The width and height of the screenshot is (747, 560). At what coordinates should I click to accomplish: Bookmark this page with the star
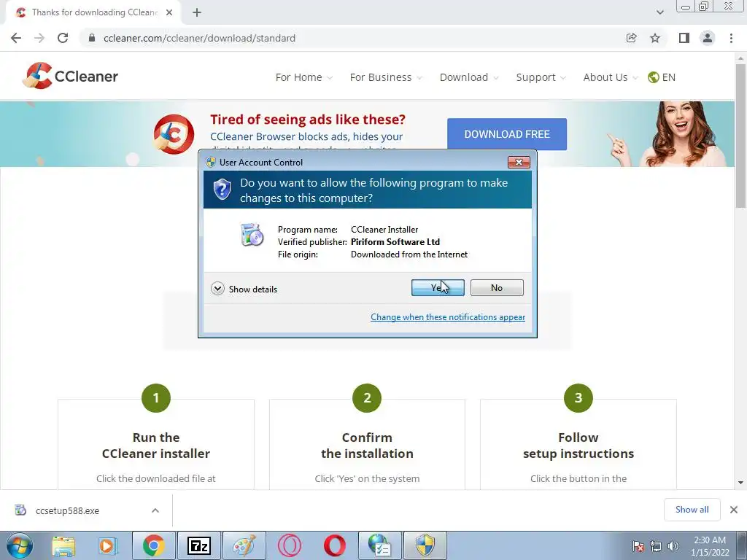coord(655,38)
